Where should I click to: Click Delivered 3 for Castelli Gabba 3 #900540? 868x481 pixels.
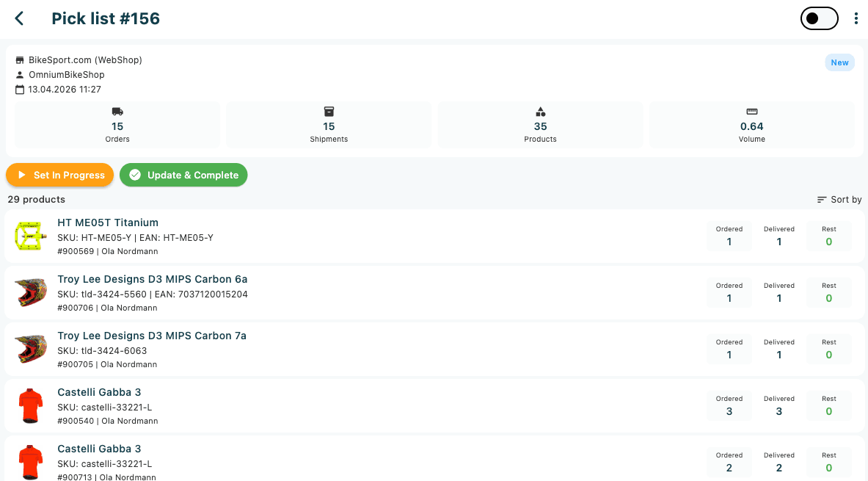(x=779, y=405)
